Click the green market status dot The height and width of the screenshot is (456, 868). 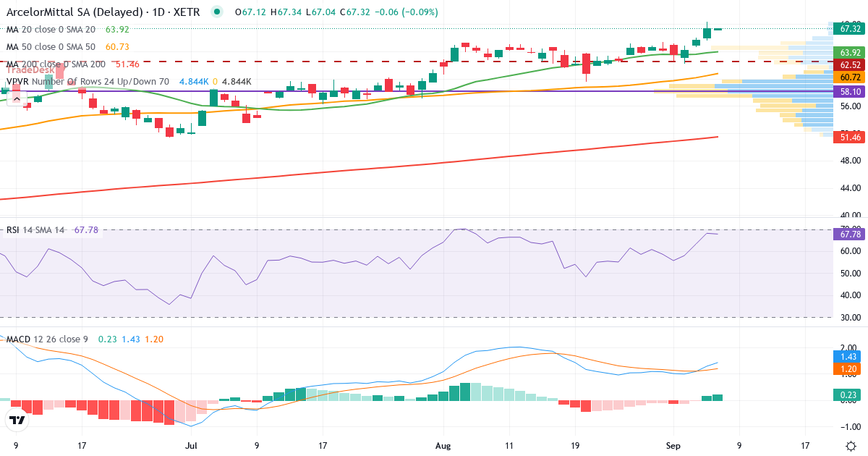(216, 12)
